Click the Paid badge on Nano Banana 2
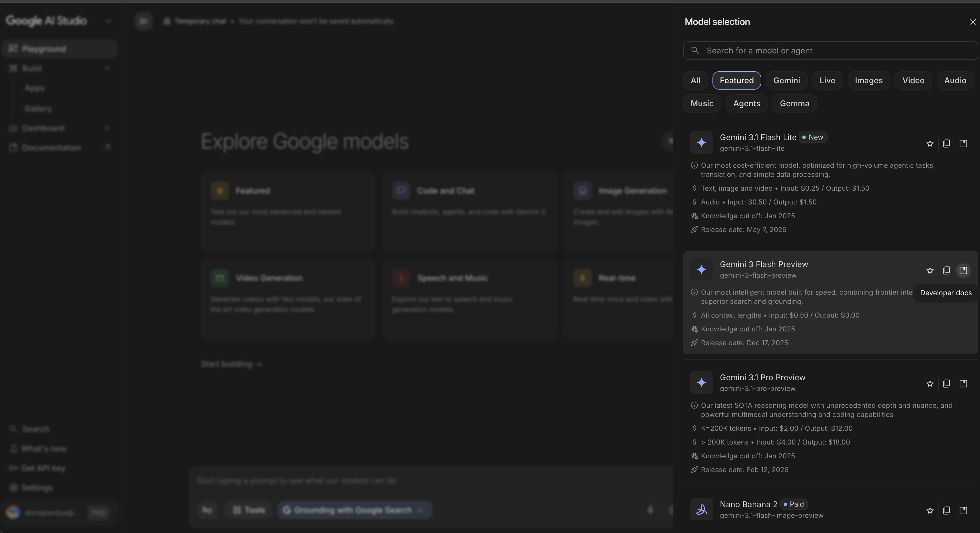980x533 pixels. point(794,504)
